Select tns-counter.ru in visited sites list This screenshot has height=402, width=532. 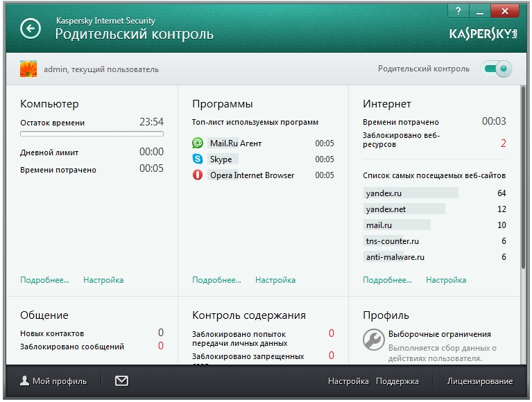pyautogui.click(x=434, y=241)
